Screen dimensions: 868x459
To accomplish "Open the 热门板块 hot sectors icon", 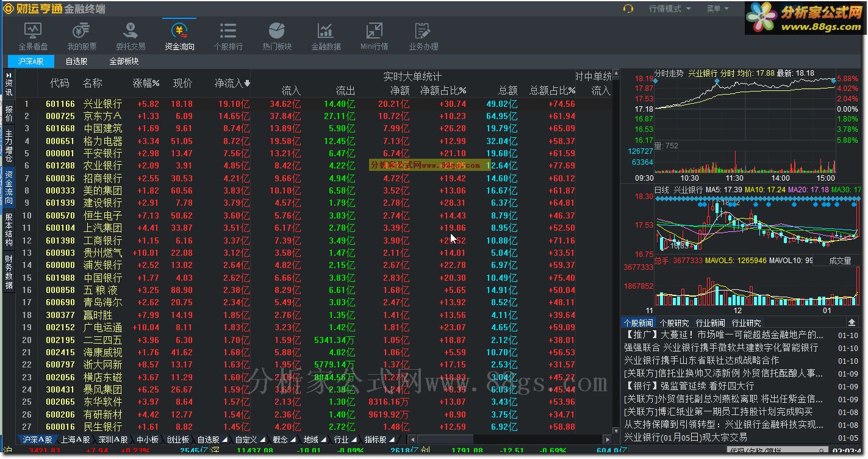I will click(277, 36).
